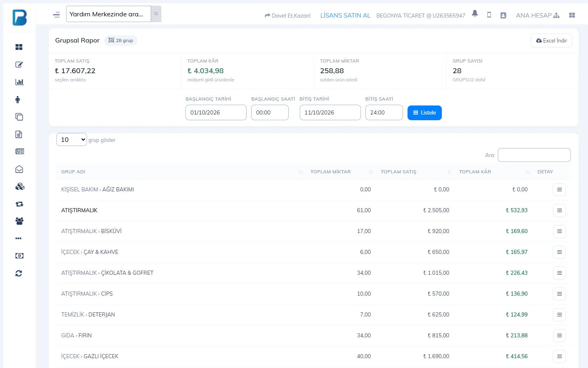The image size is (588, 368).
Task: Open the apps grid icon at top right
Action: point(572,16)
